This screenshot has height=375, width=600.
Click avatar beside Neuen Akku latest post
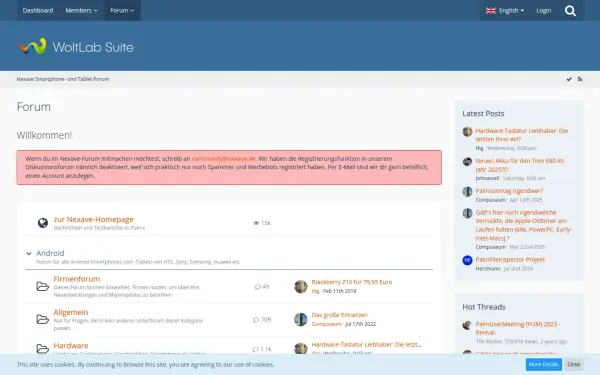click(x=467, y=161)
